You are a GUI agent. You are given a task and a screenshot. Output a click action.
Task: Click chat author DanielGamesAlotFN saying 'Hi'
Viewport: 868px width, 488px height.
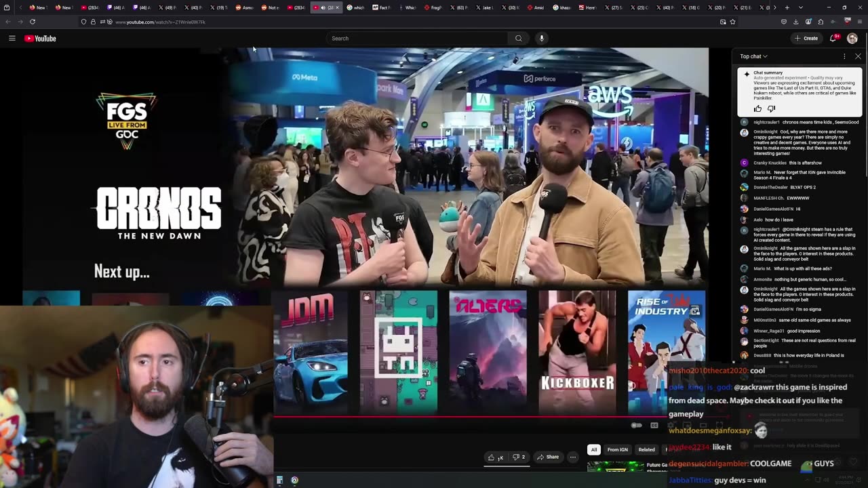(x=773, y=209)
